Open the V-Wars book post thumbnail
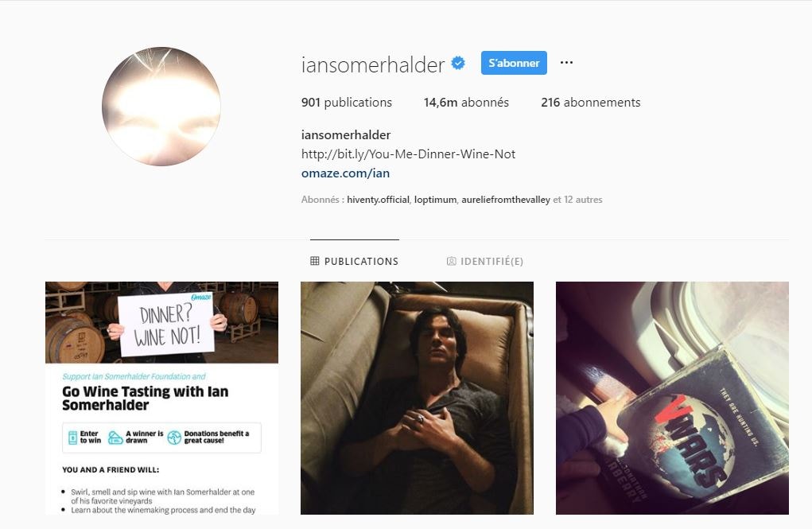The image size is (812, 529). [x=672, y=398]
